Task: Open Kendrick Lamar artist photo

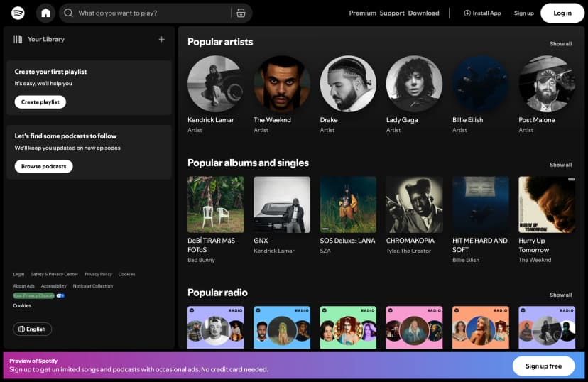Action: coord(216,84)
